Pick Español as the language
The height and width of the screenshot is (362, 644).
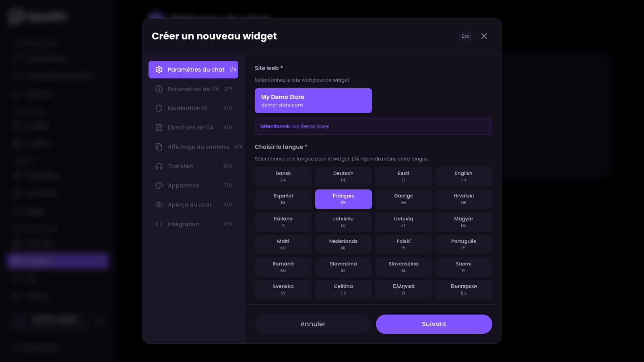pyautogui.click(x=283, y=199)
